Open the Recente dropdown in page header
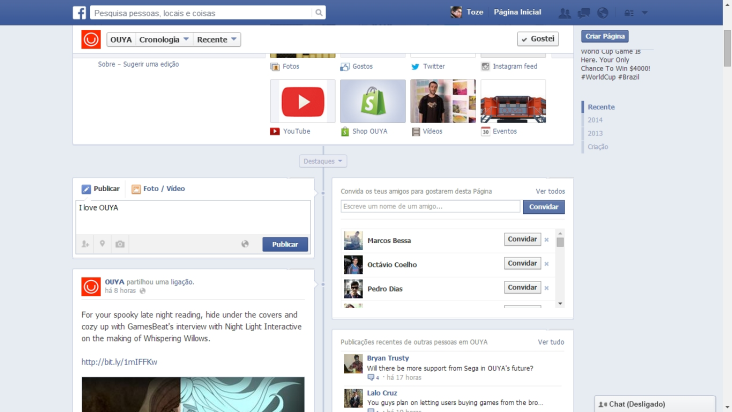 coord(217,40)
